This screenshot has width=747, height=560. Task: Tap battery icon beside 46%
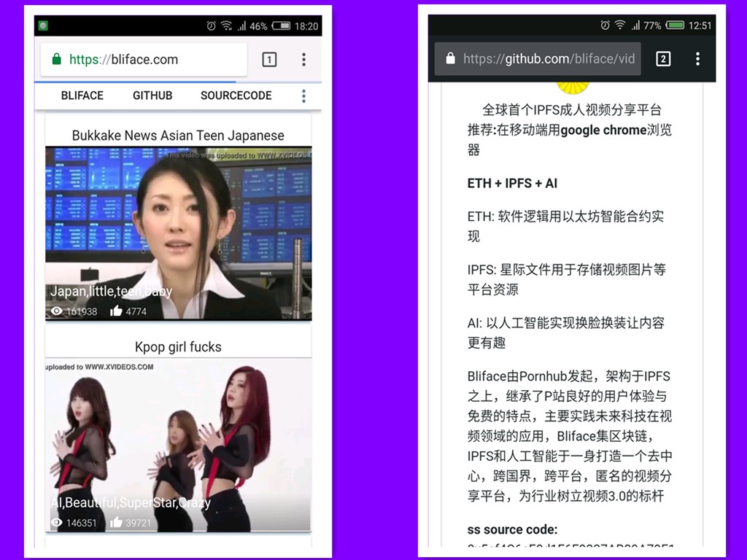point(281,26)
